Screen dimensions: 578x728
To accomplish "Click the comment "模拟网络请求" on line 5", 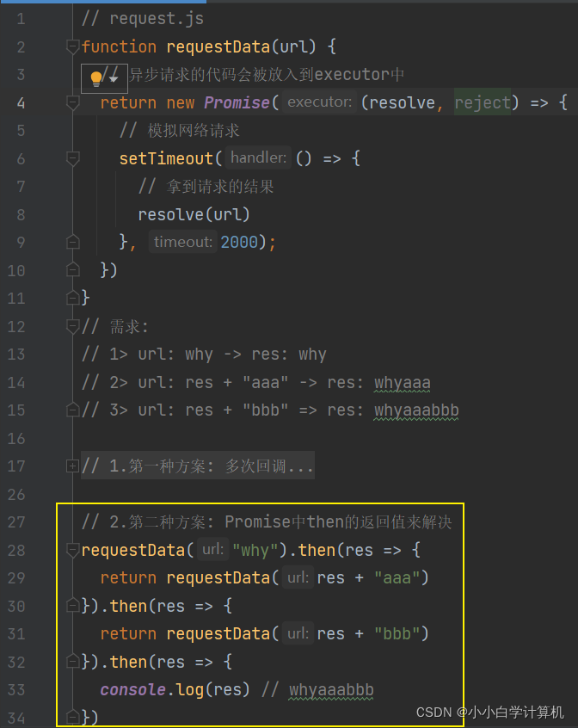I will point(194,131).
